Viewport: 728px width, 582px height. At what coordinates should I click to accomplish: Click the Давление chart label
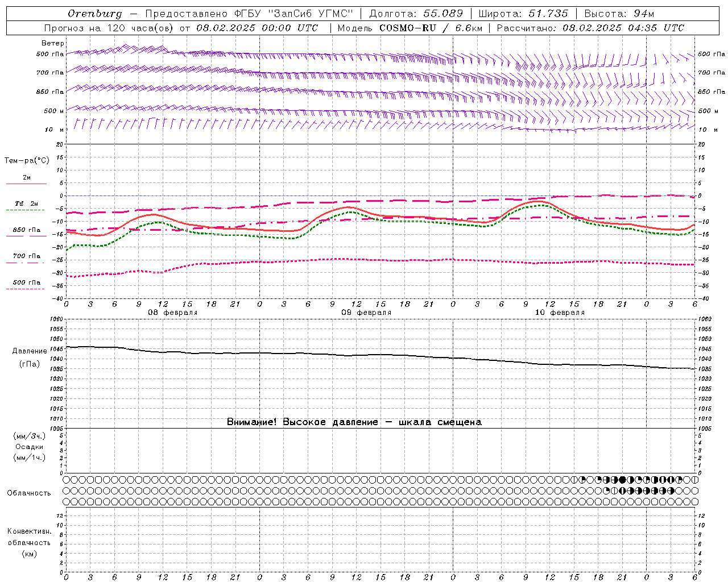(30, 351)
